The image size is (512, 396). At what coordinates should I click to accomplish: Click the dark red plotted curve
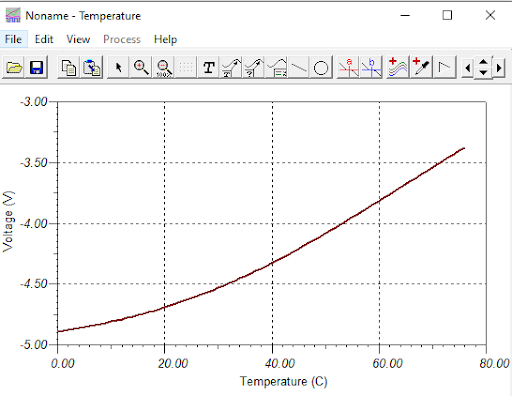[273, 263]
